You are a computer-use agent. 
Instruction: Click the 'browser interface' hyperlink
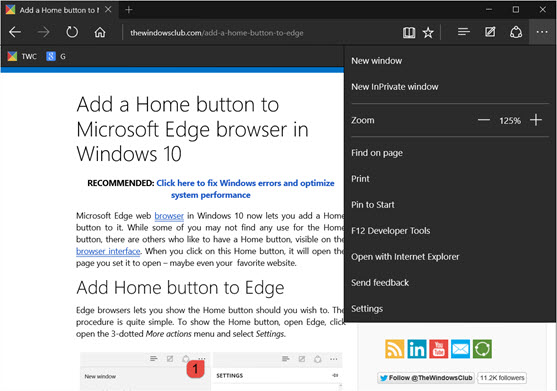[108, 251]
